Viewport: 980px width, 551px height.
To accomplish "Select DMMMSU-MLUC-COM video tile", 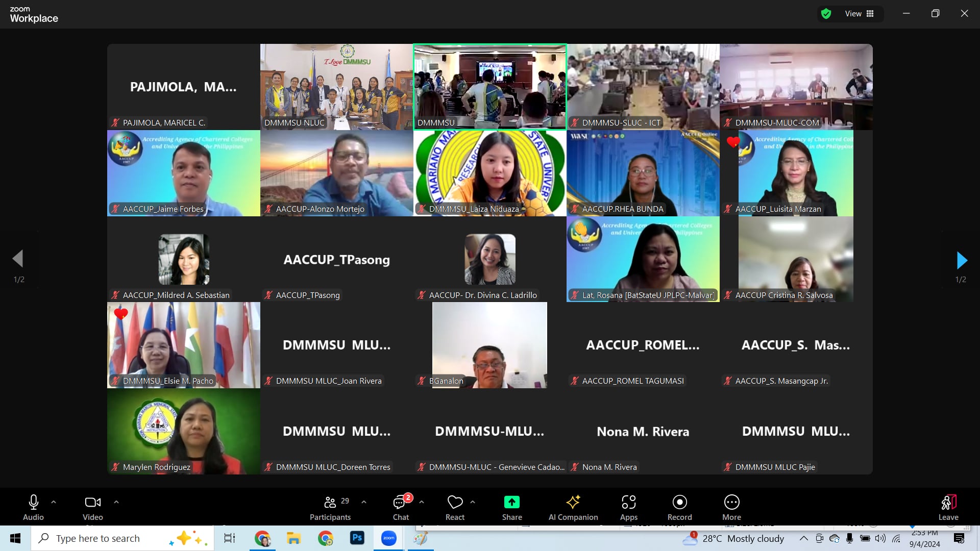I will click(796, 87).
